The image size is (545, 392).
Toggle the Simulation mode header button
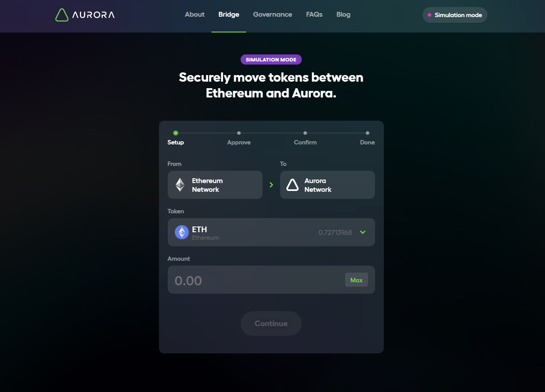tap(455, 15)
